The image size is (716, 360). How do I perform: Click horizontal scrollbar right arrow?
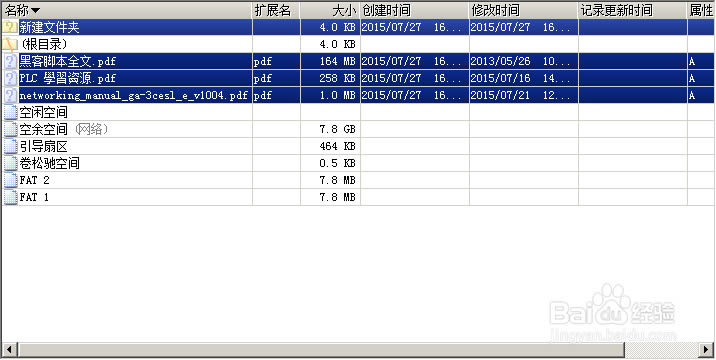pyautogui.click(x=706, y=349)
